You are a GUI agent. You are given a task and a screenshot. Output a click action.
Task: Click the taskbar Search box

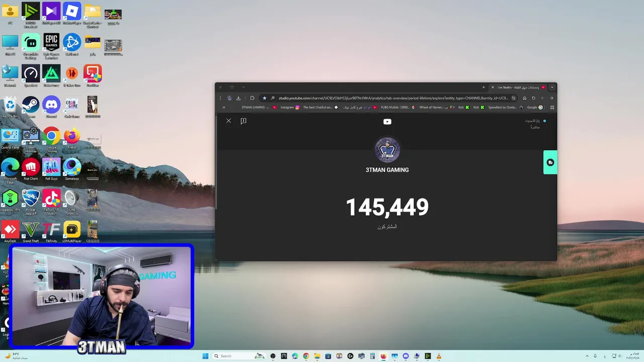[x=238, y=356]
